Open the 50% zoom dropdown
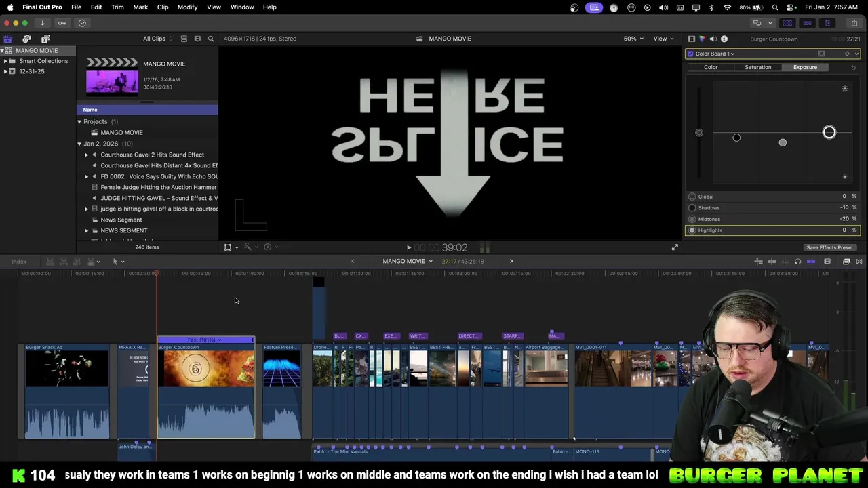 click(633, 39)
